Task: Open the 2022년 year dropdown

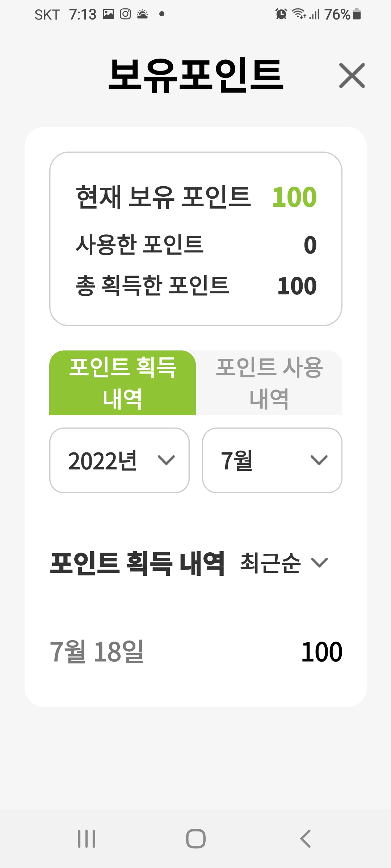Action: (119, 460)
